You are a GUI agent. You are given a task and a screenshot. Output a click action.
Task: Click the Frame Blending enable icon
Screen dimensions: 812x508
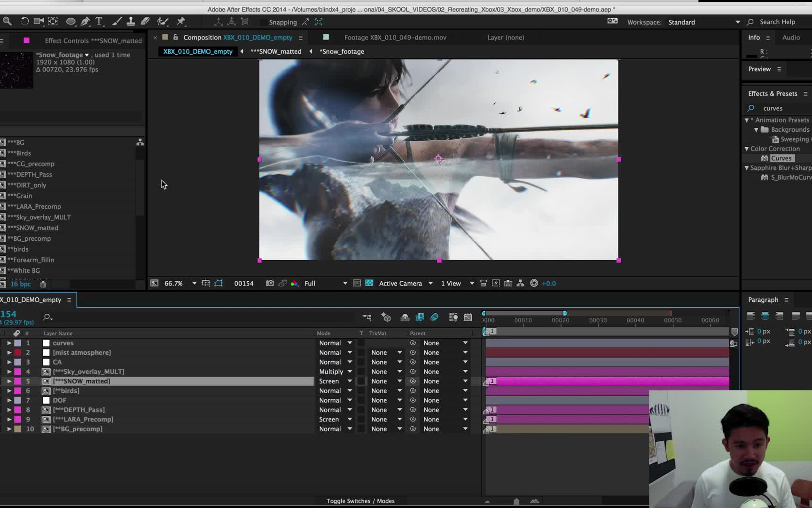click(x=420, y=317)
